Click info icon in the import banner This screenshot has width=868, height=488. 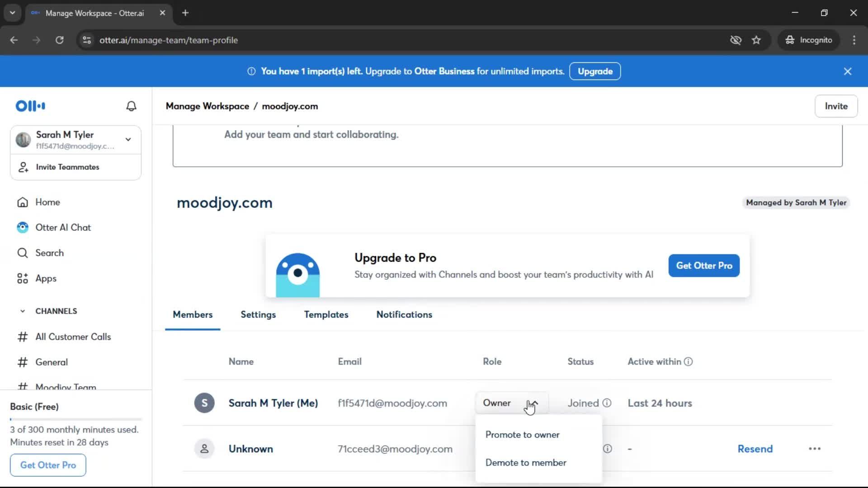[252, 71]
